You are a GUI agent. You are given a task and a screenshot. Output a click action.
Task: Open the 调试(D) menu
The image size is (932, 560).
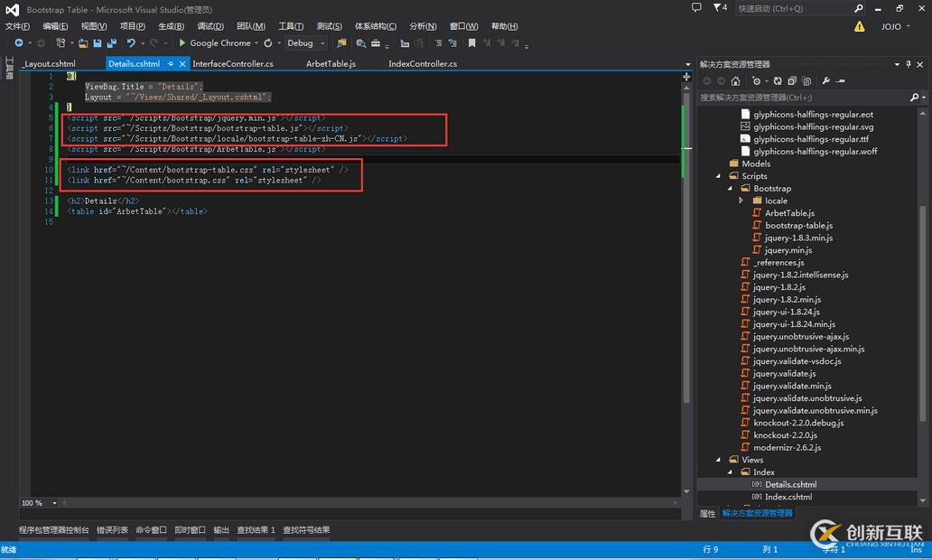tap(210, 26)
